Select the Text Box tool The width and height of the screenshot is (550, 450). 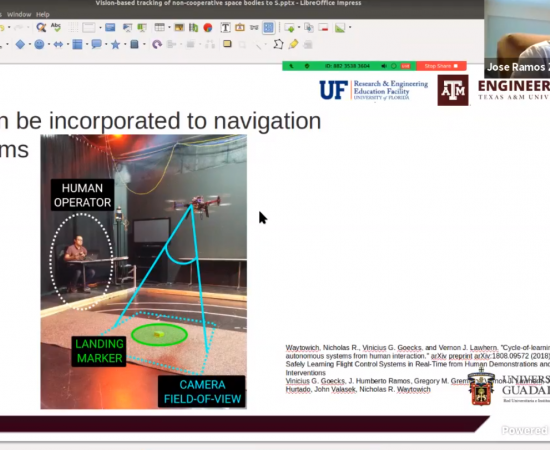[225, 28]
